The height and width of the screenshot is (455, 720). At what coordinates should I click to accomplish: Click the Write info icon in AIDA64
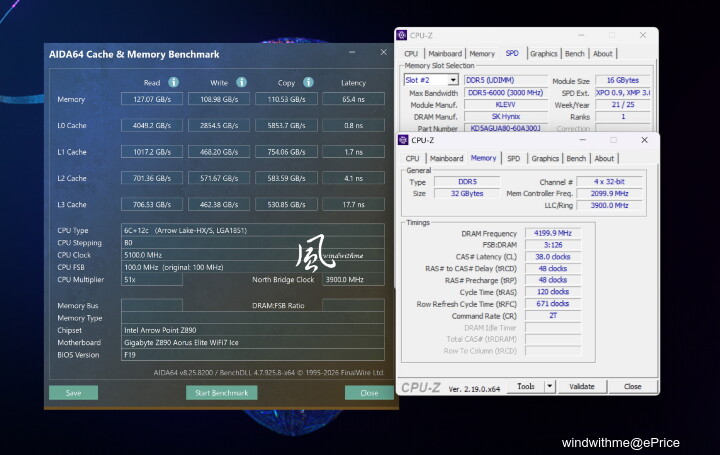(242, 82)
